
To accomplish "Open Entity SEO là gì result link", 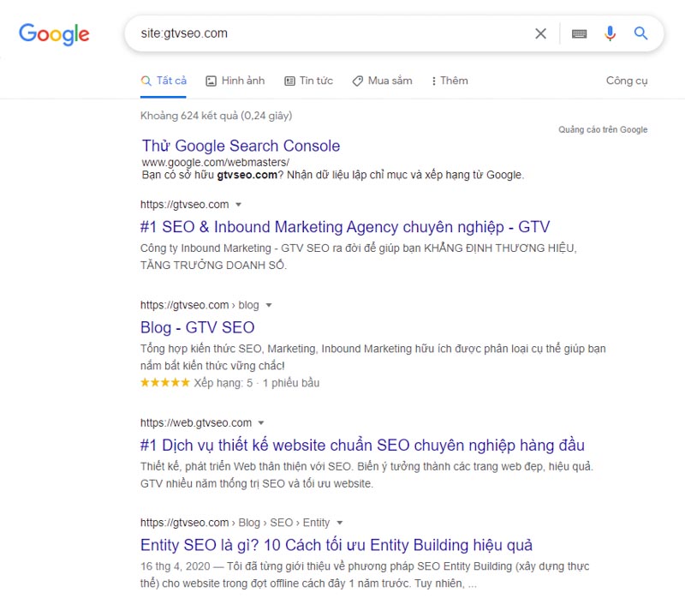I will (336, 545).
